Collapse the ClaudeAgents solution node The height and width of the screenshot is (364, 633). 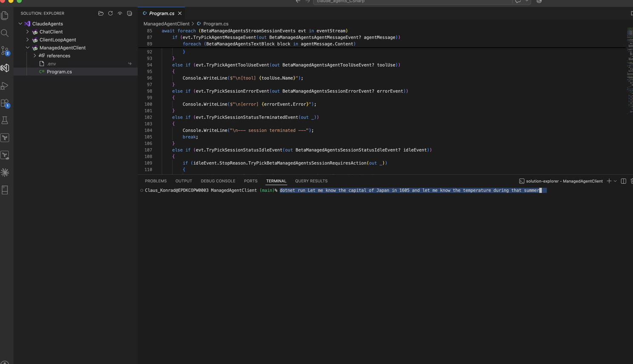pos(20,24)
